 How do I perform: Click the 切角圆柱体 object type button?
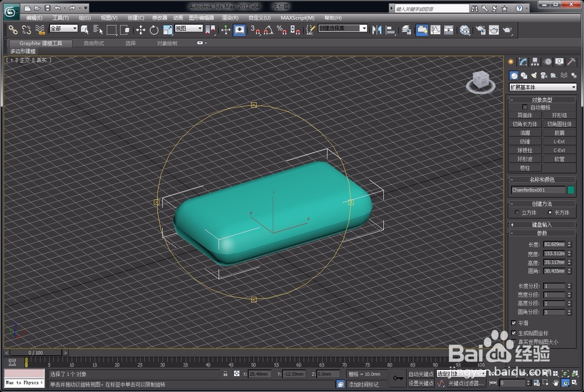click(x=559, y=124)
